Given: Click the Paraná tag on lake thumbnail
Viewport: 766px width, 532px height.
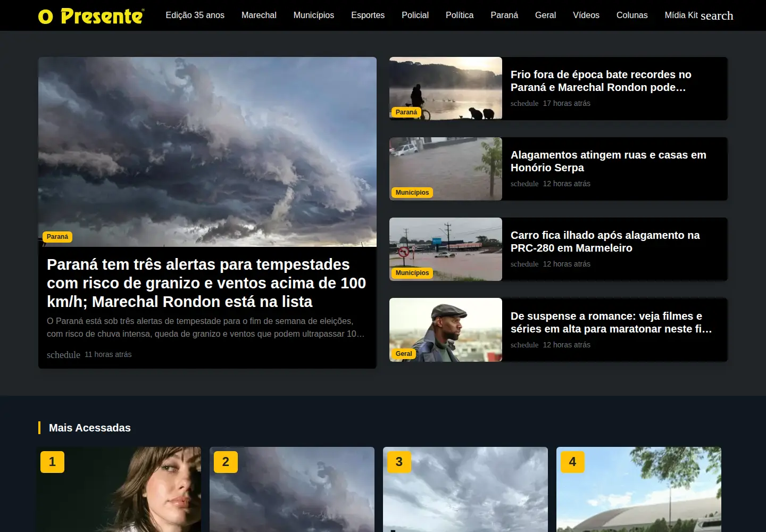Looking at the screenshot, I should coord(406,112).
